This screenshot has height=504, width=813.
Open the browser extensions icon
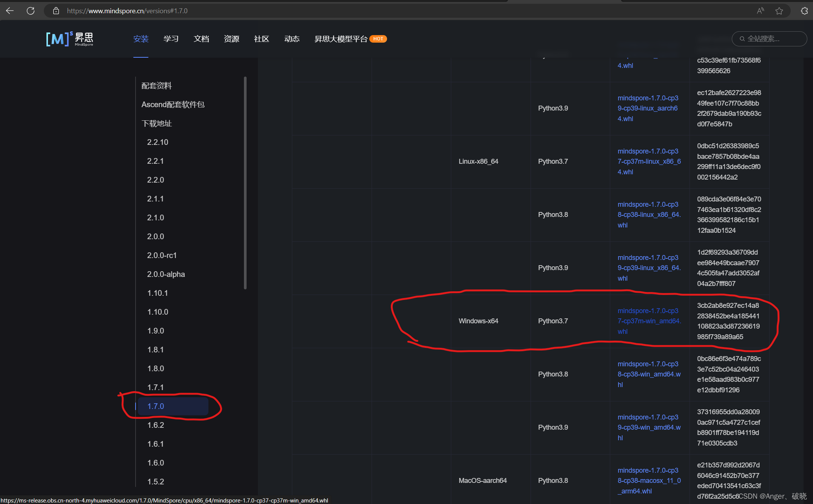coord(804,11)
